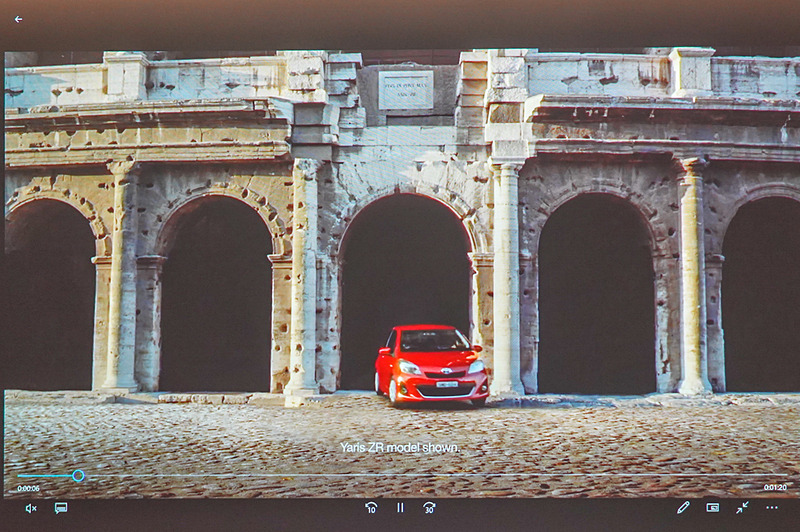Screen dimensions: 800x532
Task: Skip forward 30 seconds
Action: tap(429, 508)
